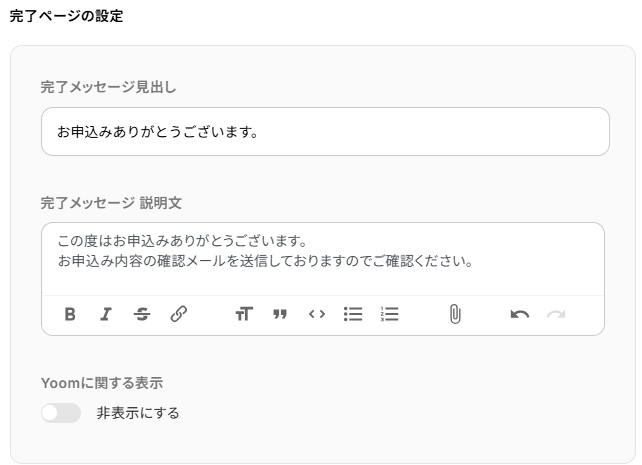Attach a file with the paperclip icon
Viewport: 642px width, 465px height.
pos(454,314)
